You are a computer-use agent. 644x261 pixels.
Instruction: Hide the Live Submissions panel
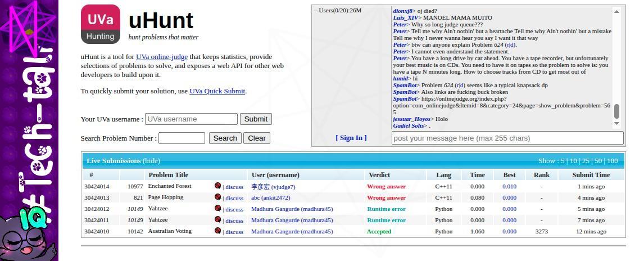[x=152, y=161]
